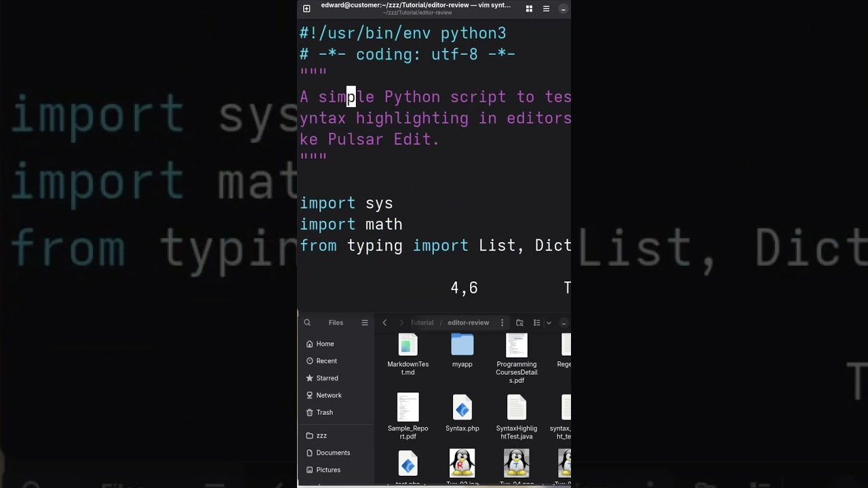Image resolution: width=868 pixels, height=488 pixels.
Task: Click the search folder icon in Files toolbar
Action: click(x=519, y=323)
